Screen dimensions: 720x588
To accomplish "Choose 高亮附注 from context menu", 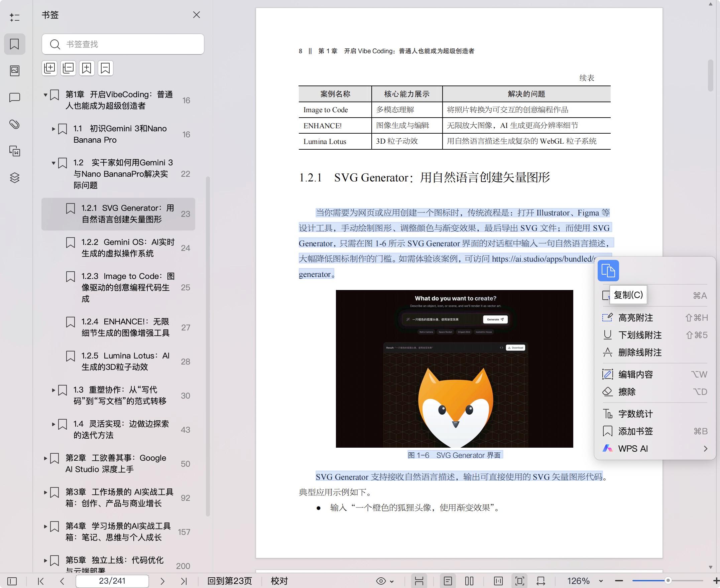I will point(655,318).
